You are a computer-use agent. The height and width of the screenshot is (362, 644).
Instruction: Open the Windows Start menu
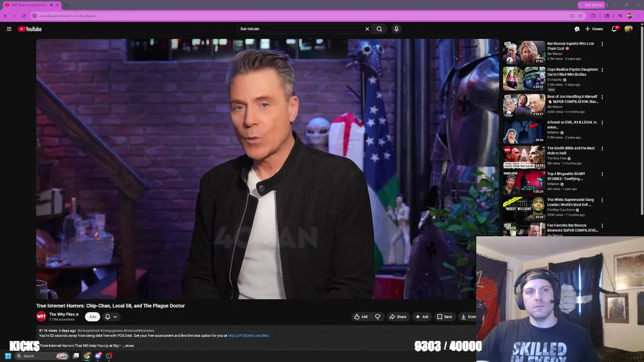(x=8, y=356)
